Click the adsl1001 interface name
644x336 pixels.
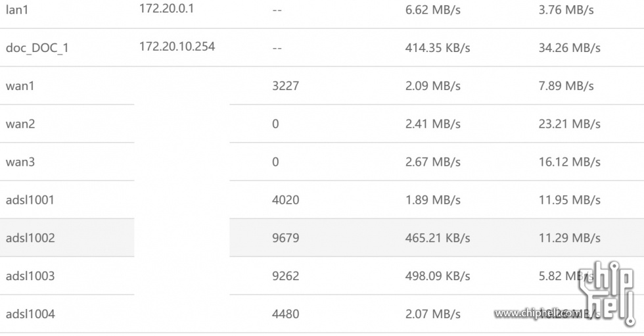(30, 200)
